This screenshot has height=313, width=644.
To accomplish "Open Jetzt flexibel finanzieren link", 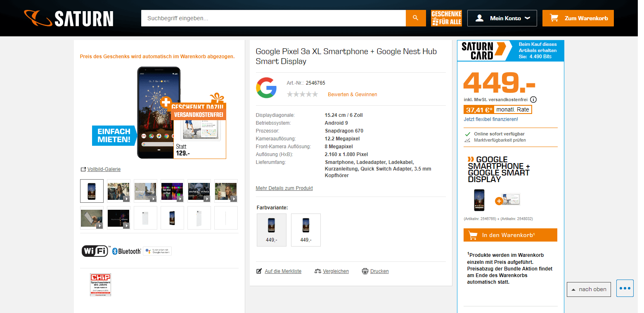I will coord(491,119).
